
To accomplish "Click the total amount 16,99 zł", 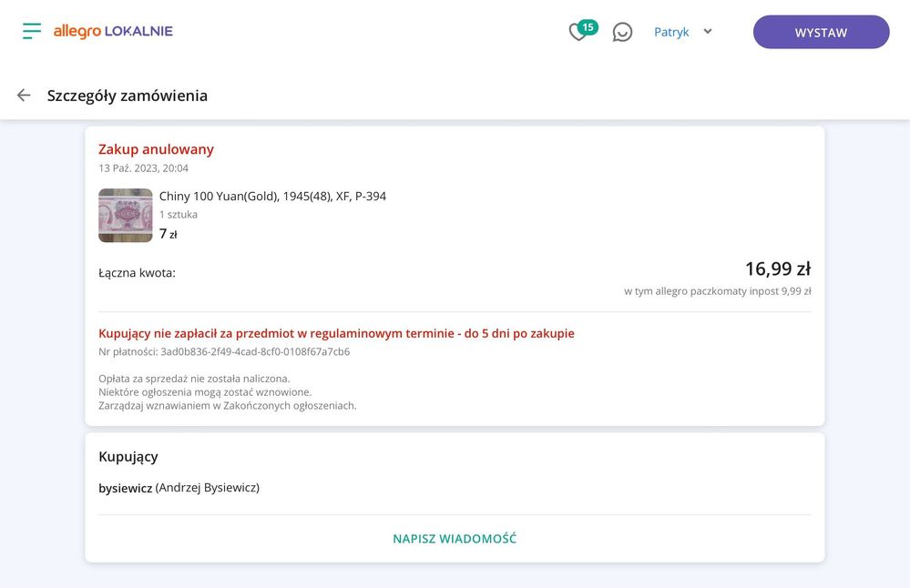I will coord(778,269).
